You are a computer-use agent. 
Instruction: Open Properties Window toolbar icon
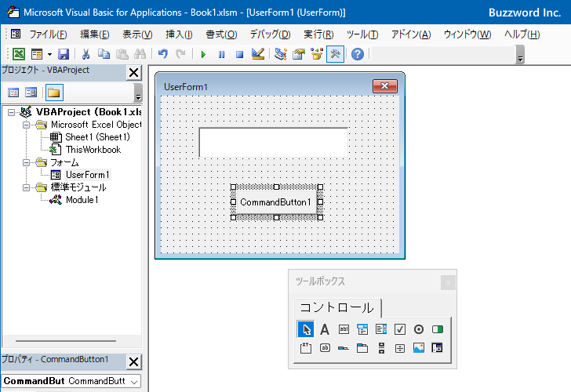299,54
